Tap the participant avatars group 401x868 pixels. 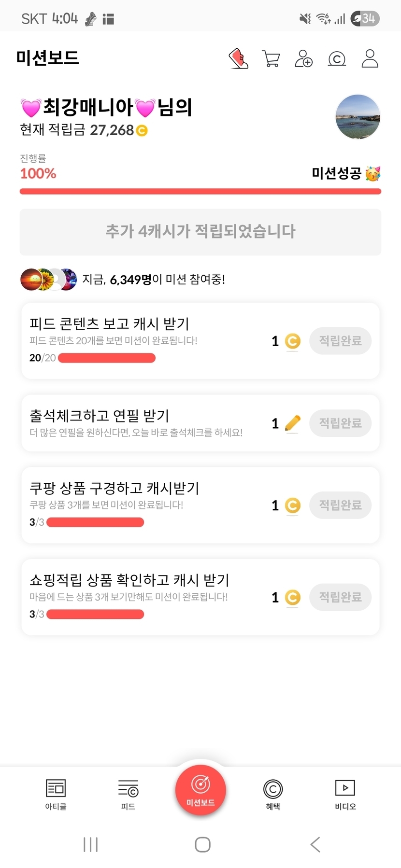click(x=48, y=280)
